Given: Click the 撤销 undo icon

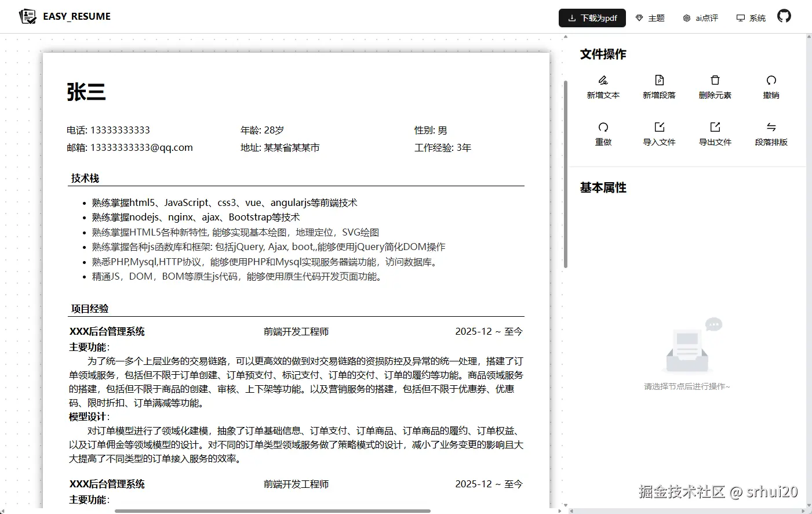Looking at the screenshot, I should pyautogui.click(x=771, y=80).
